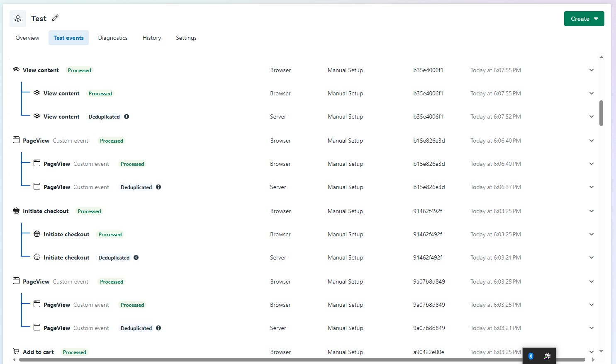Expand the top View content event row chevron
The width and height of the screenshot is (616, 364).
click(592, 70)
